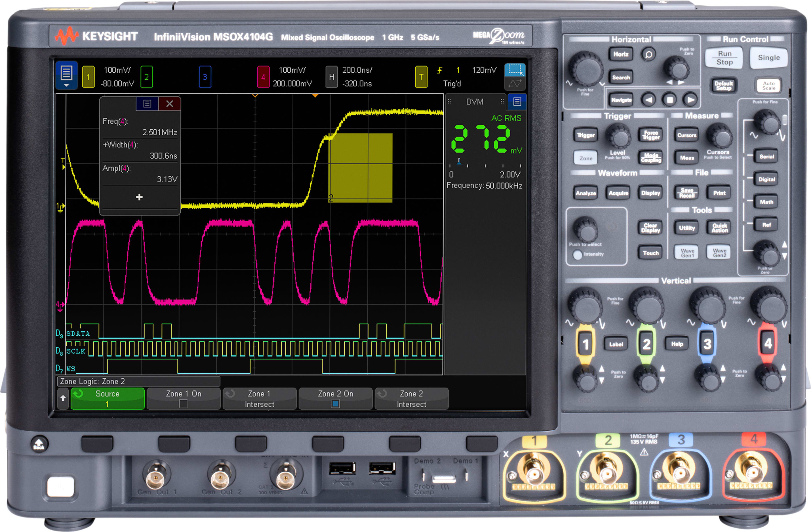Click the DVM panel menu icon

[517, 102]
